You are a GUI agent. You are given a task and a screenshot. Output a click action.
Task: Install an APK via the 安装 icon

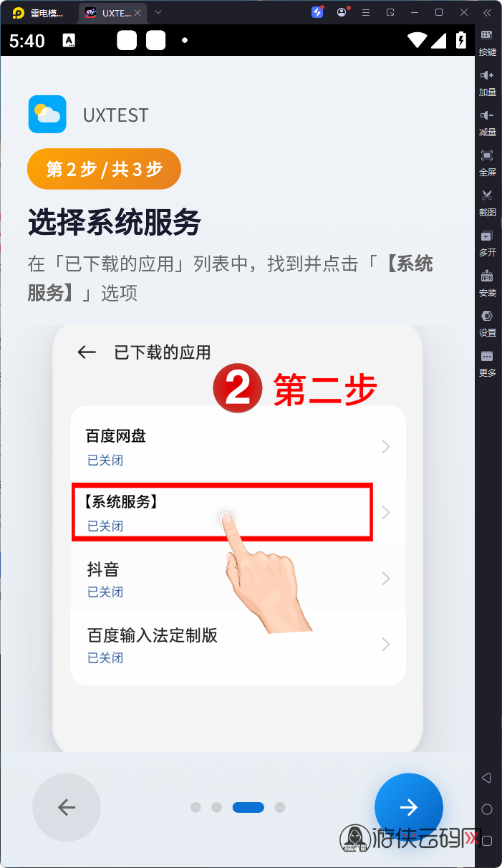point(487,284)
